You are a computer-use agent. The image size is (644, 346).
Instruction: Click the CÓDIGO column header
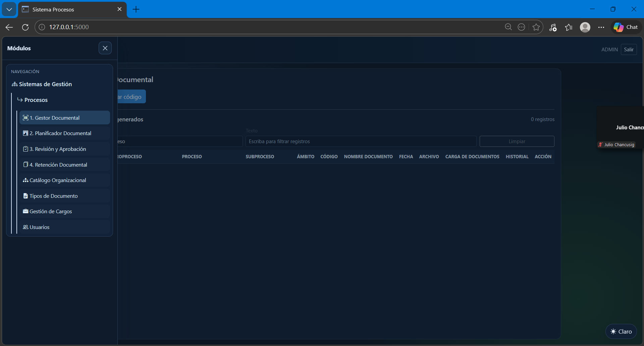pyautogui.click(x=329, y=157)
